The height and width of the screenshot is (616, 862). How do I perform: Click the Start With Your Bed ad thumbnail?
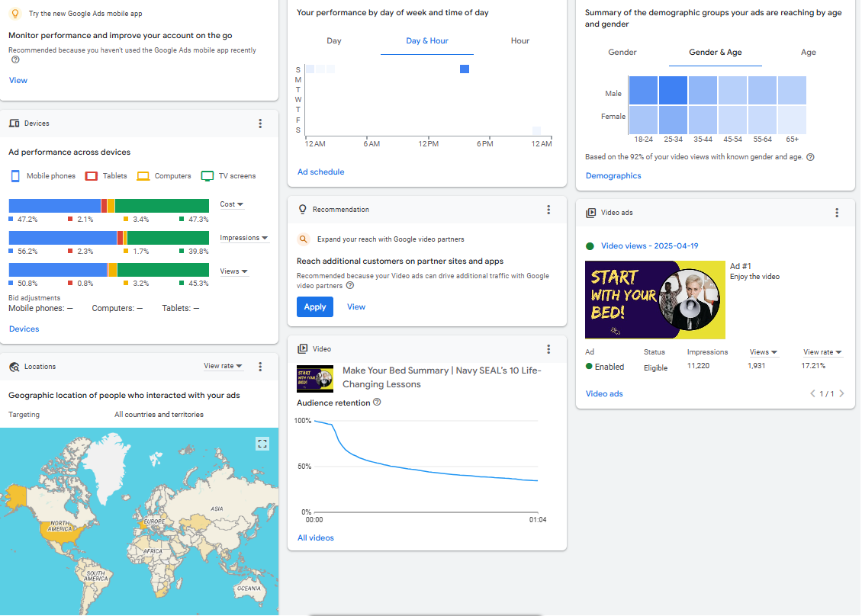pyautogui.click(x=655, y=300)
